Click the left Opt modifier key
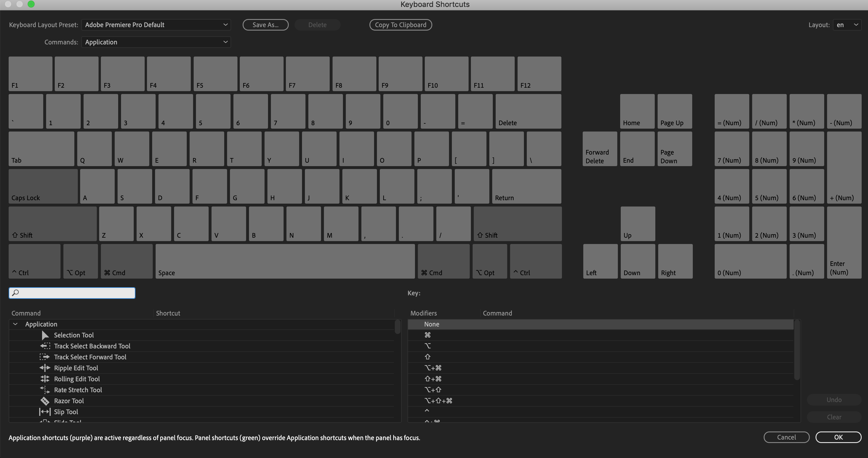 (80, 261)
